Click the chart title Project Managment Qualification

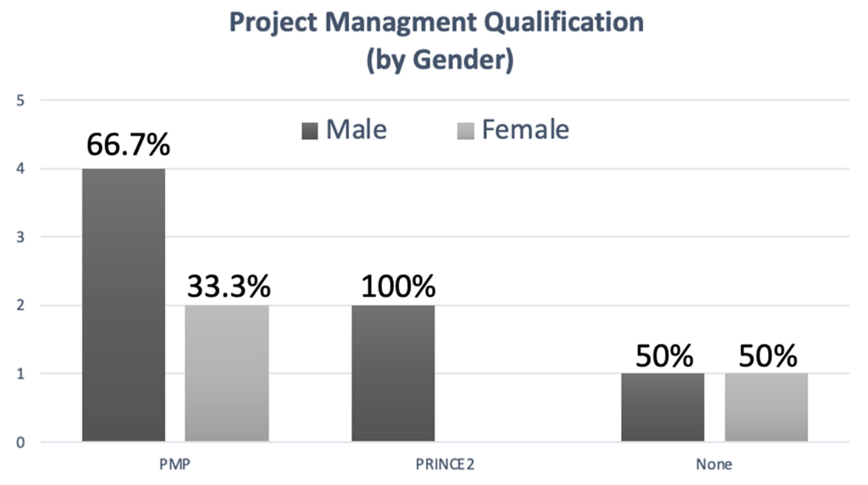(436, 23)
